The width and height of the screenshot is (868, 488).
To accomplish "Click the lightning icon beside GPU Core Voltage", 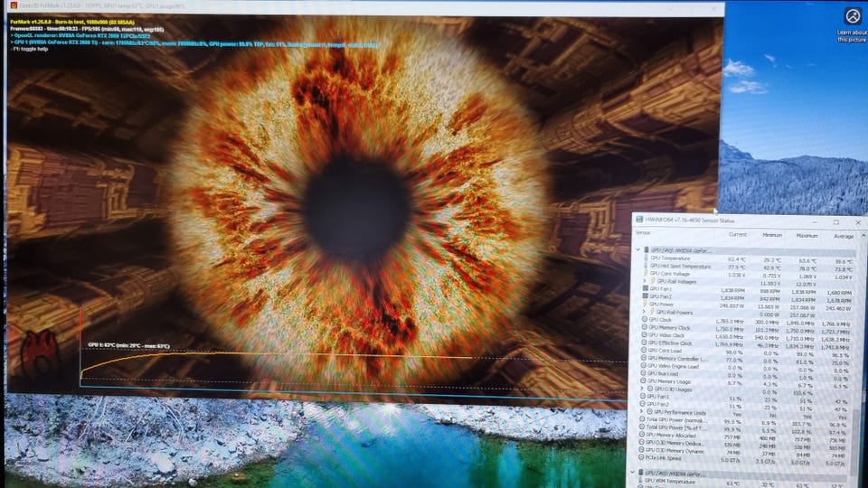I will (646, 273).
